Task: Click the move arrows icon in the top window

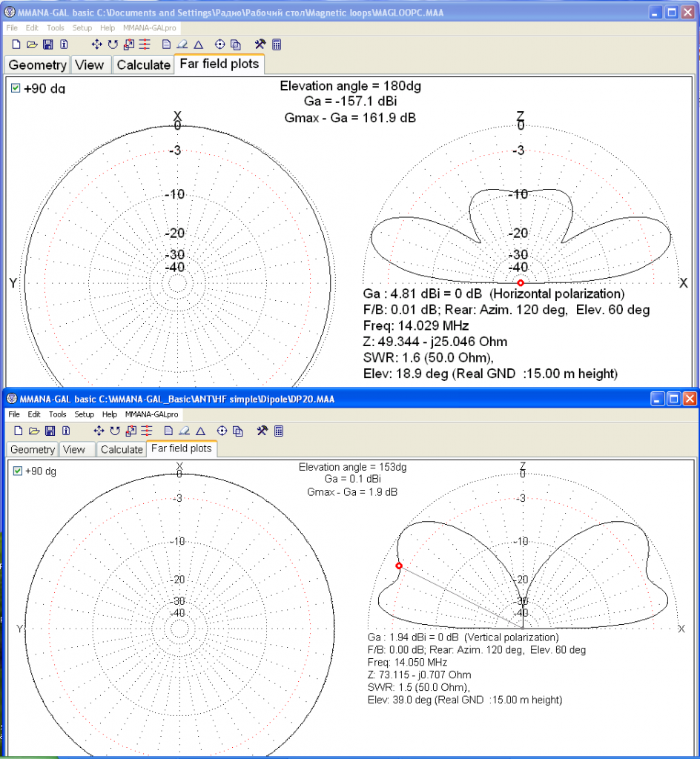Action: (97, 44)
